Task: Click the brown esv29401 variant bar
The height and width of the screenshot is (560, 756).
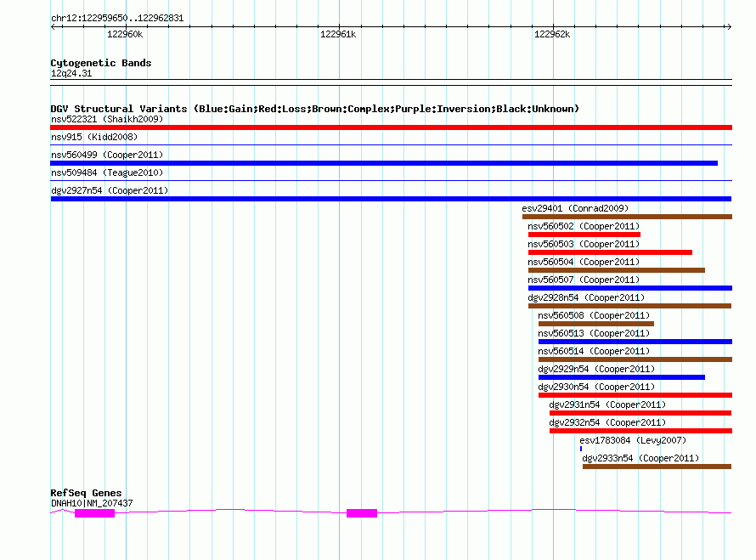Action: coord(627,217)
